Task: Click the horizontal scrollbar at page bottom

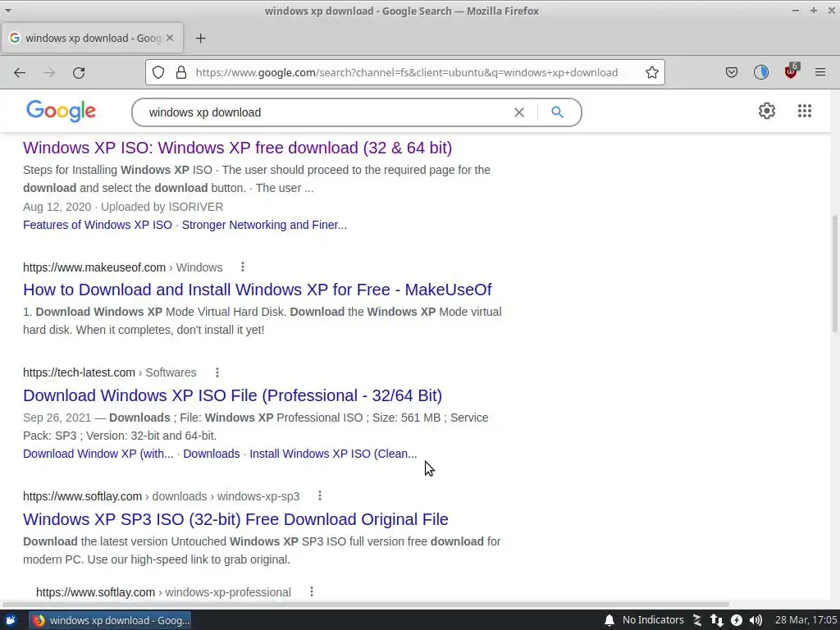Action: 366,605
